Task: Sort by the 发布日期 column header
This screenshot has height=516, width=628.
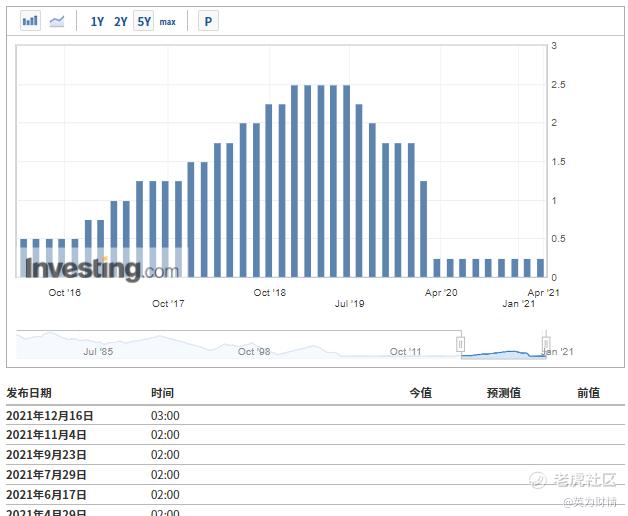Action: point(29,393)
